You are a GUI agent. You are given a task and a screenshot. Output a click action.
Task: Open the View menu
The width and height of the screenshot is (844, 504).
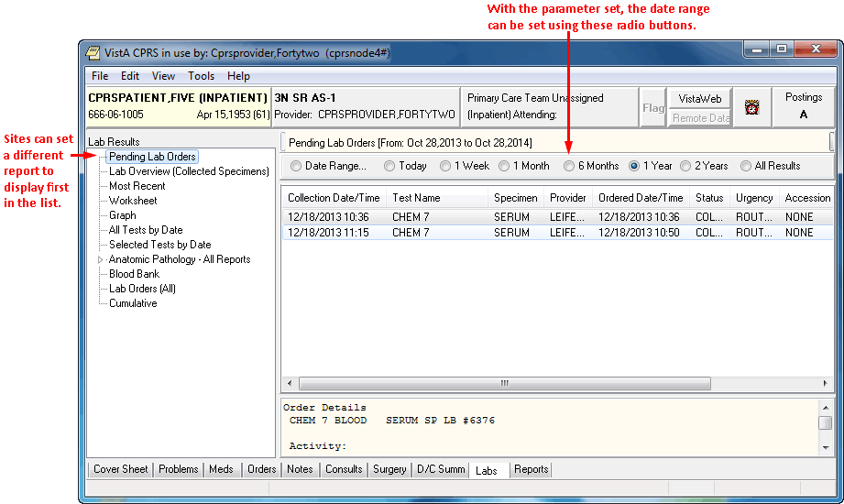pos(163,76)
